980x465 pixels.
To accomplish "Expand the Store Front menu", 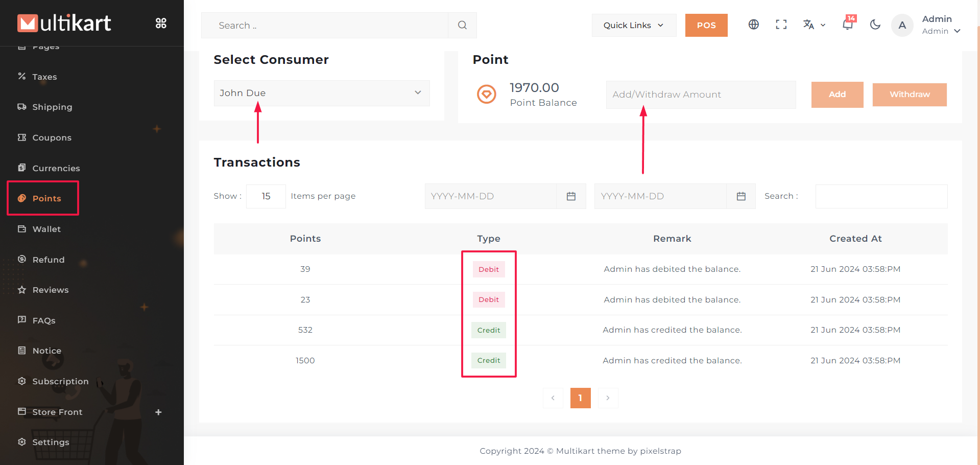I will click(x=158, y=412).
